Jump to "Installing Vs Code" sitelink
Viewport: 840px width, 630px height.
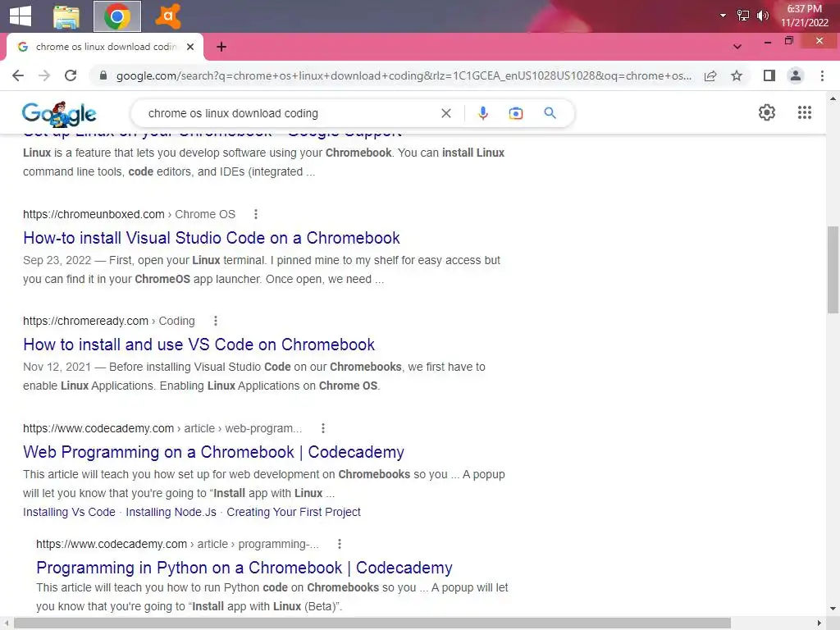click(x=69, y=512)
